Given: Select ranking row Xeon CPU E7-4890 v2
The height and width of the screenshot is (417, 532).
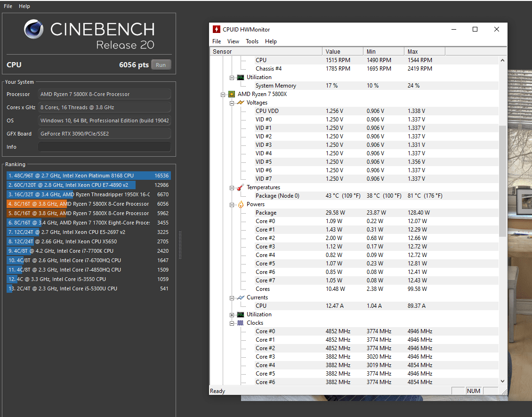Looking at the screenshot, I should 89,185.
